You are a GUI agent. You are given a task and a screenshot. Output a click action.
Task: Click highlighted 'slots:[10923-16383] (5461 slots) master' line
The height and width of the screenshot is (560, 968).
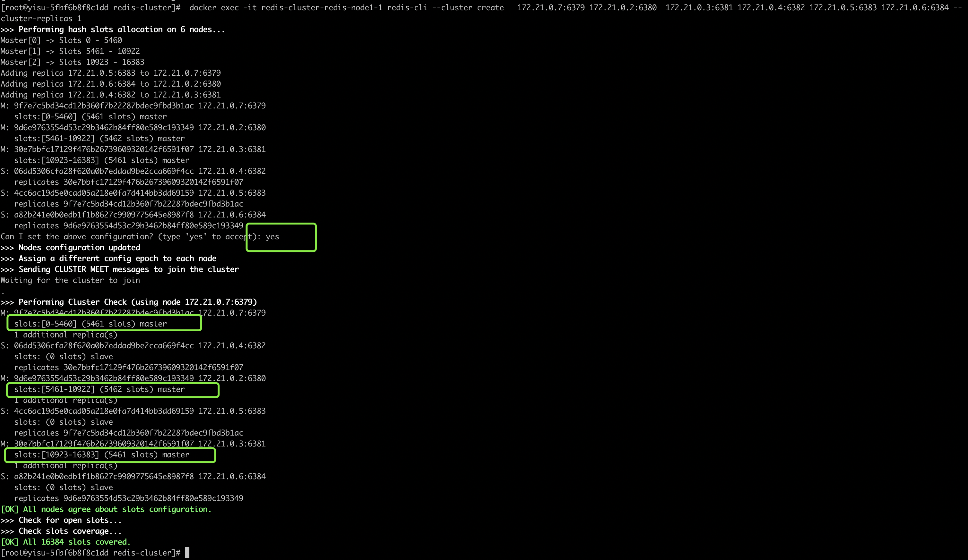[x=101, y=455]
